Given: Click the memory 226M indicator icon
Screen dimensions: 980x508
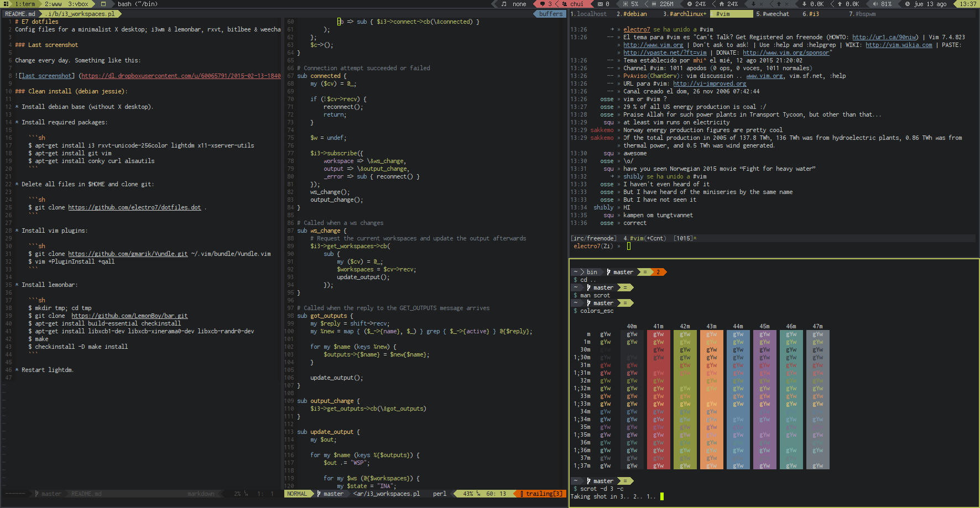Looking at the screenshot, I should (x=653, y=4).
